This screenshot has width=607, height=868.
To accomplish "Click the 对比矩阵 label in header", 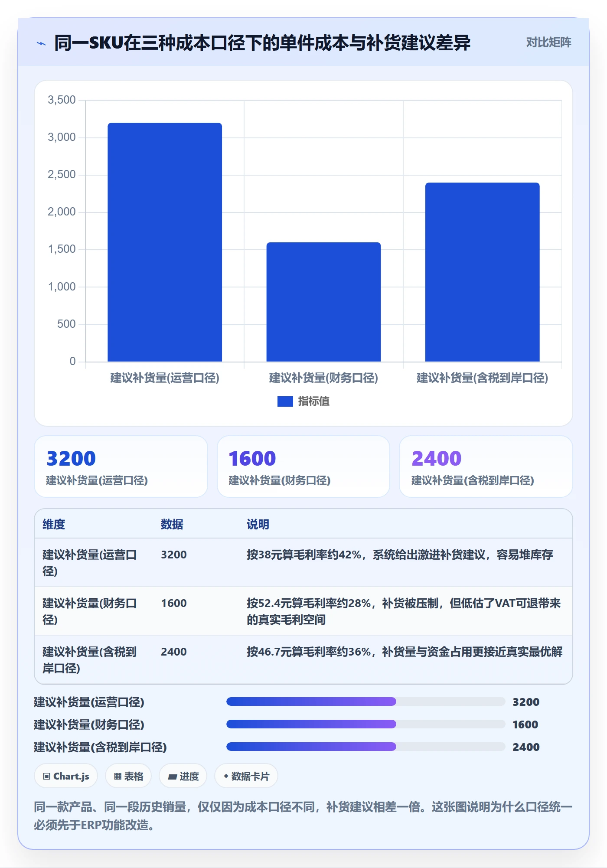I will pos(548,42).
